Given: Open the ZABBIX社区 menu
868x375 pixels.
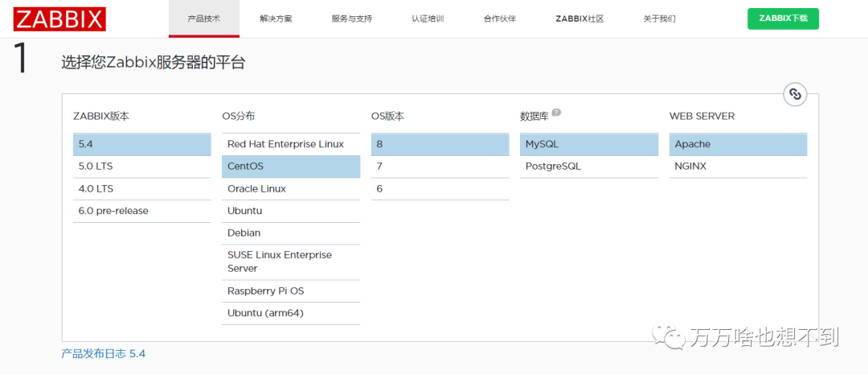Looking at the screenshot, I should [x=579, y=19].
